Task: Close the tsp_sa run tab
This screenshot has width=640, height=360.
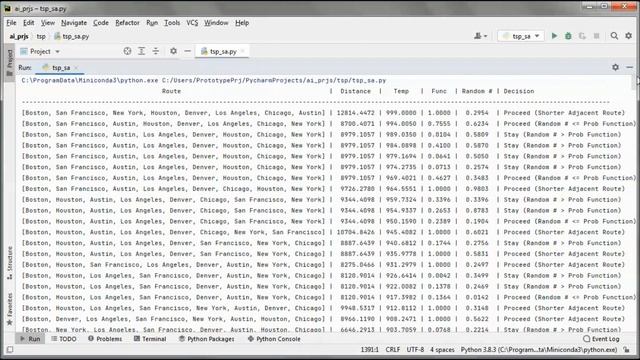Action: click(x=76, y=67)
